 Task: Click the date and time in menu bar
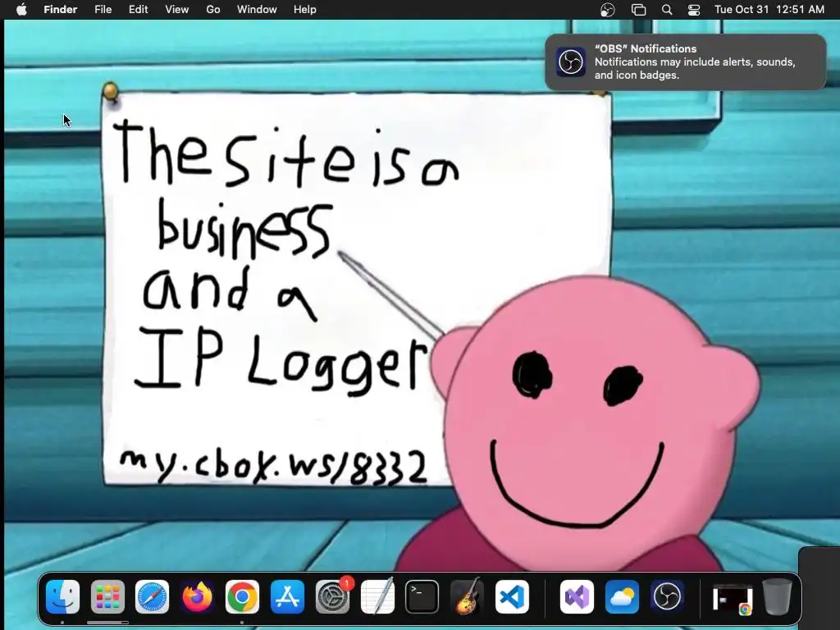[x=769, y=10]
